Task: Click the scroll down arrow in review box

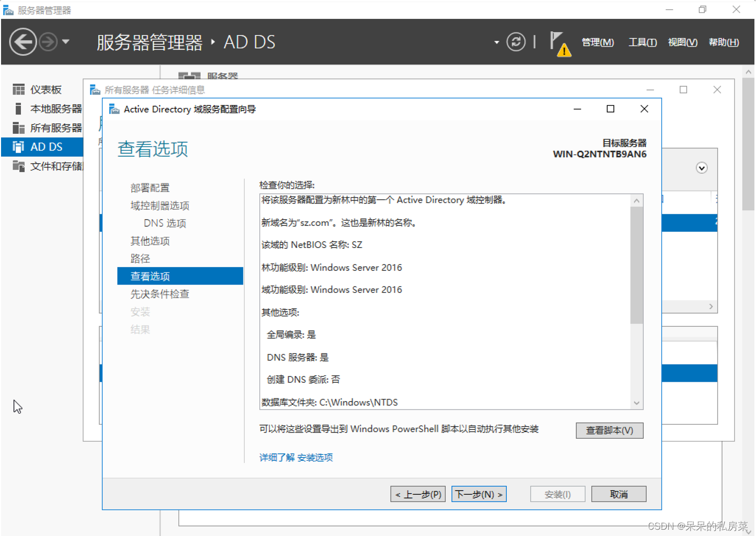Action: (x=636, y=403)
